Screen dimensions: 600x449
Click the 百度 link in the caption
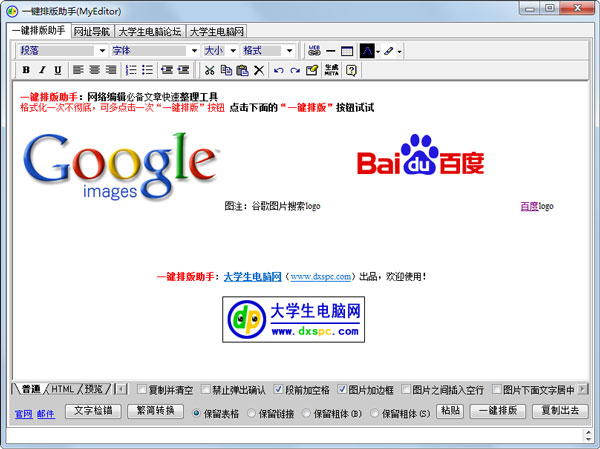tap(529, 206)
